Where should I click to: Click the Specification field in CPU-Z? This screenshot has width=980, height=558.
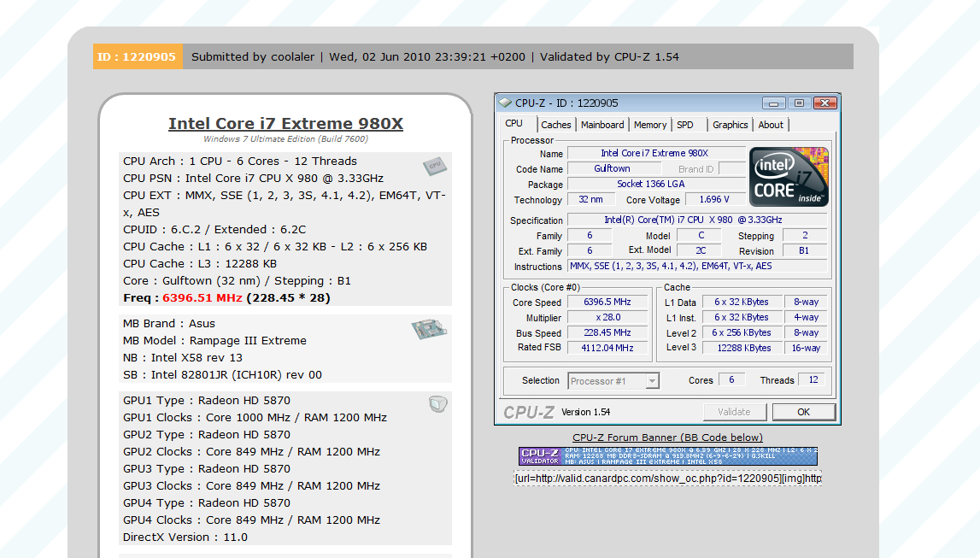[697, 220]
